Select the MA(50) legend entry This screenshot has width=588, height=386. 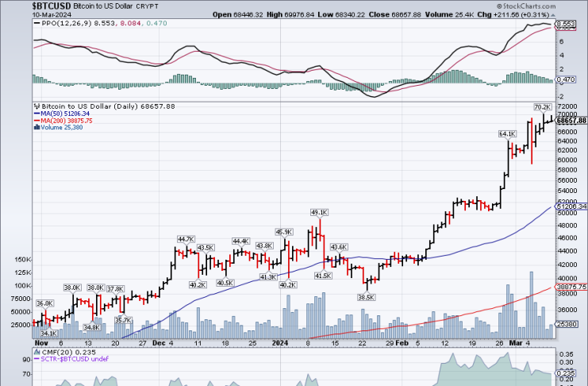(x=67, y=114)
